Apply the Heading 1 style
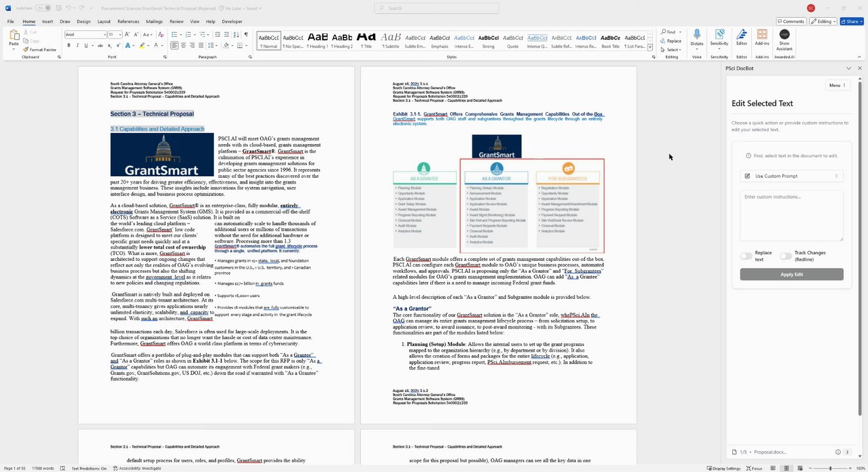The image size is (868, 472). click(317, 39)
